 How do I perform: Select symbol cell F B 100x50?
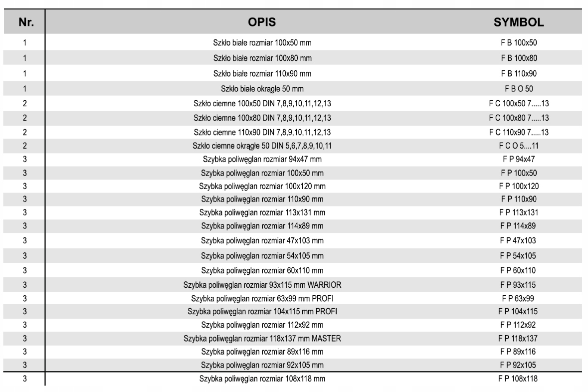[519, 43]
